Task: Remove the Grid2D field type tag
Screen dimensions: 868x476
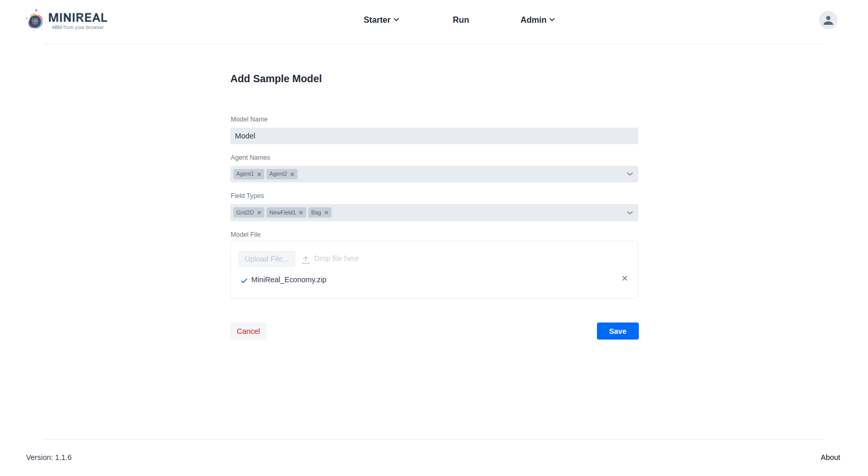Action: pos(259,212)
